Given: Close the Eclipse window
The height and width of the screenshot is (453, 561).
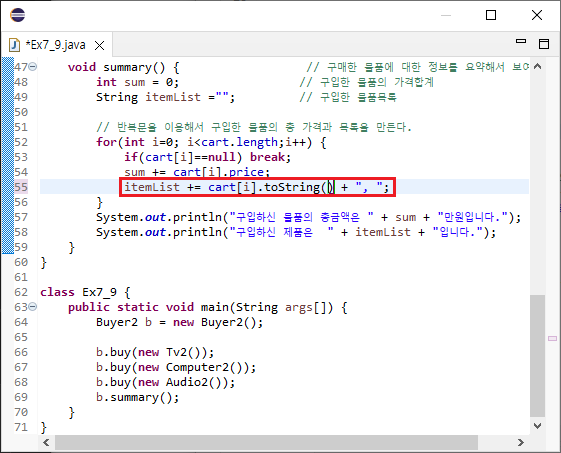Looking at the screenshot, I should [x=537, y=15].
